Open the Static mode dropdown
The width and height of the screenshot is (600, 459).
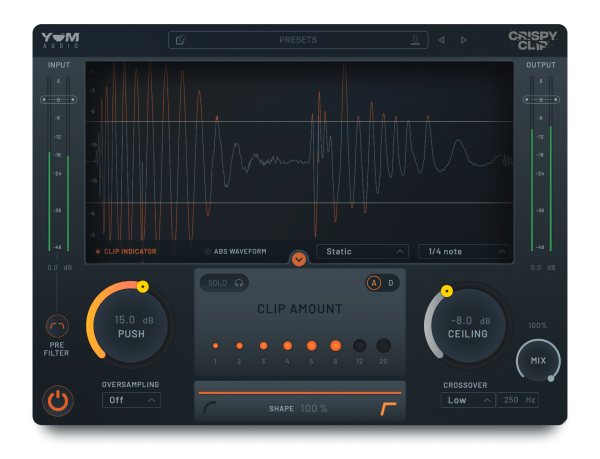362,251
